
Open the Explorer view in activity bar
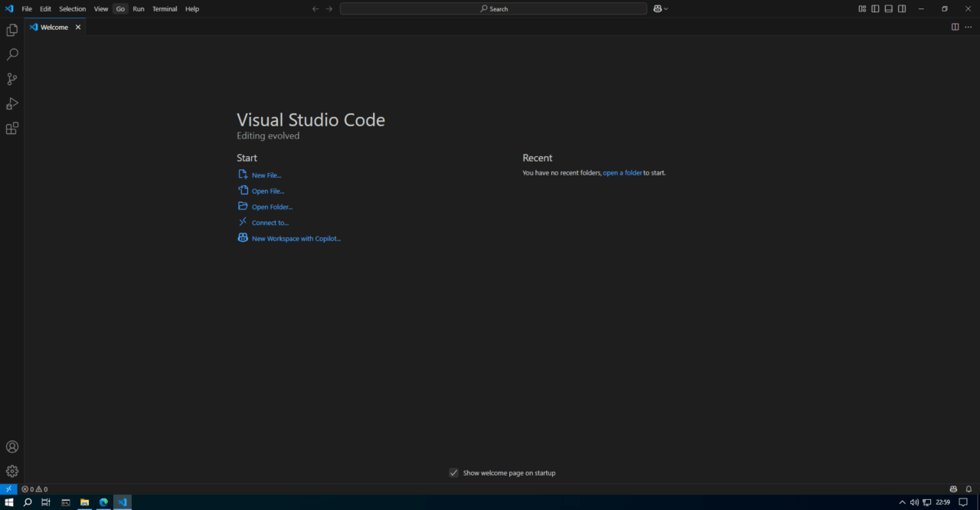click(x=11, y=30)
